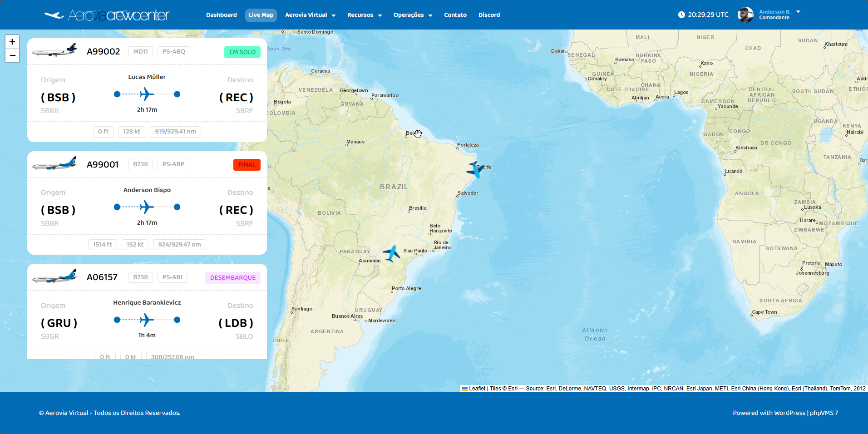
Task: Click flight number A06157
Action: tap(102, 277)
